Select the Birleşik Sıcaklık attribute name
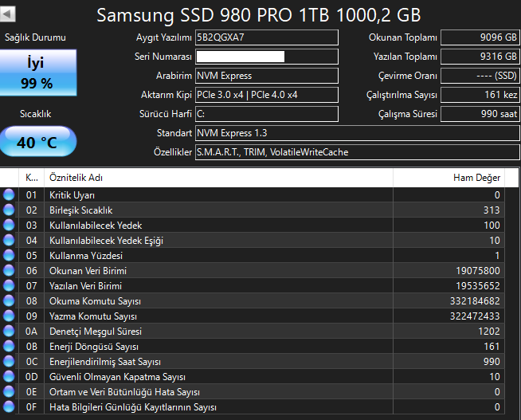Viewport: 521px width, 420px height. click(x=81, y=210)
